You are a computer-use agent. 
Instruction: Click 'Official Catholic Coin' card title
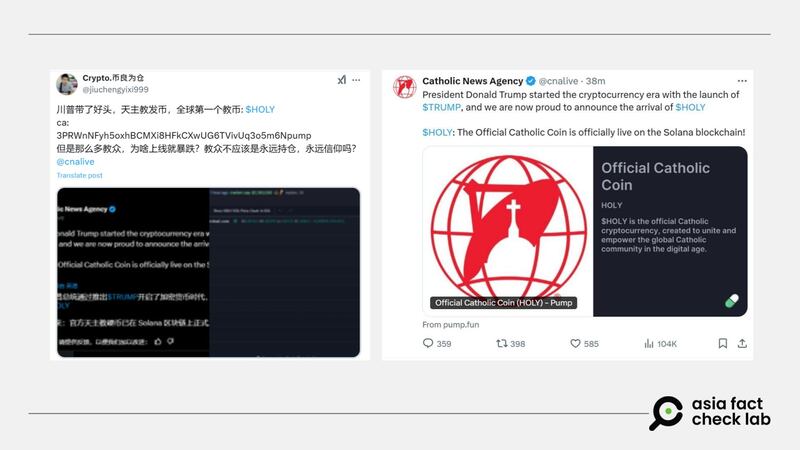656,177
